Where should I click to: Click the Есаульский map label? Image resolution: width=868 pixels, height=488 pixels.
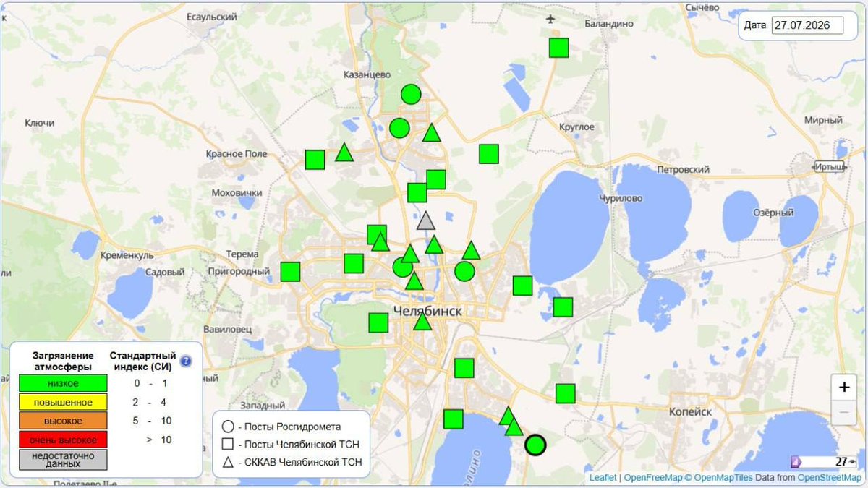(x=213, y=17)
